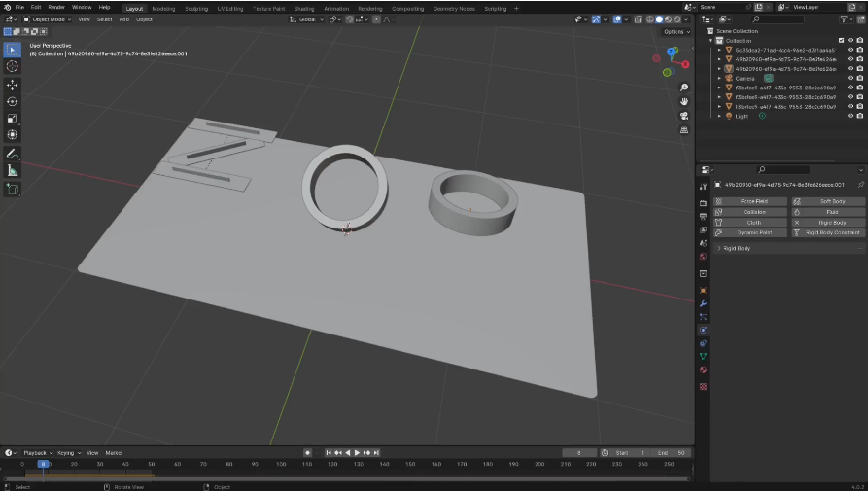Select the Transform tool

(x=13, y=134)
